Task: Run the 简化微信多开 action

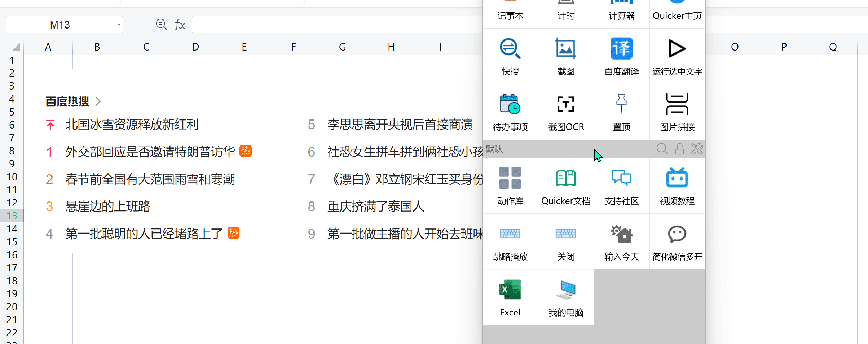Action: click(x=677, y=241)
